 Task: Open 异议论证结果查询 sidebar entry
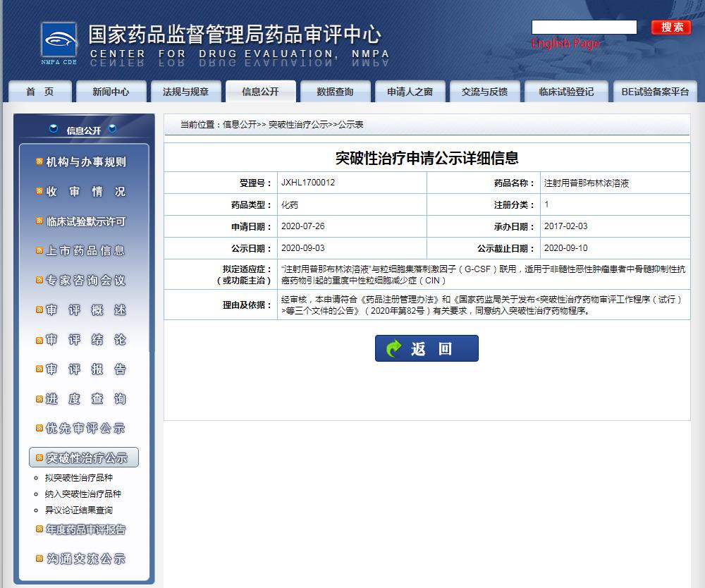point(78,510)
